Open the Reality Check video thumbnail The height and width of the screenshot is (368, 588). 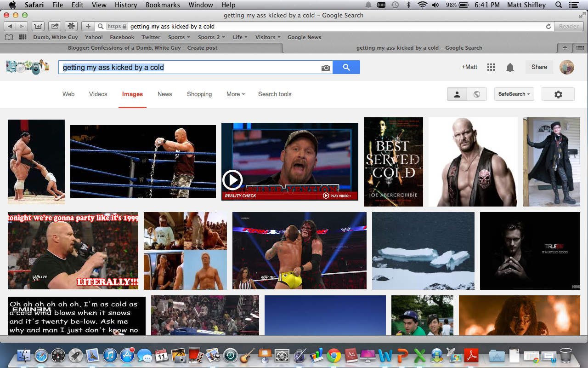(290, 161)
